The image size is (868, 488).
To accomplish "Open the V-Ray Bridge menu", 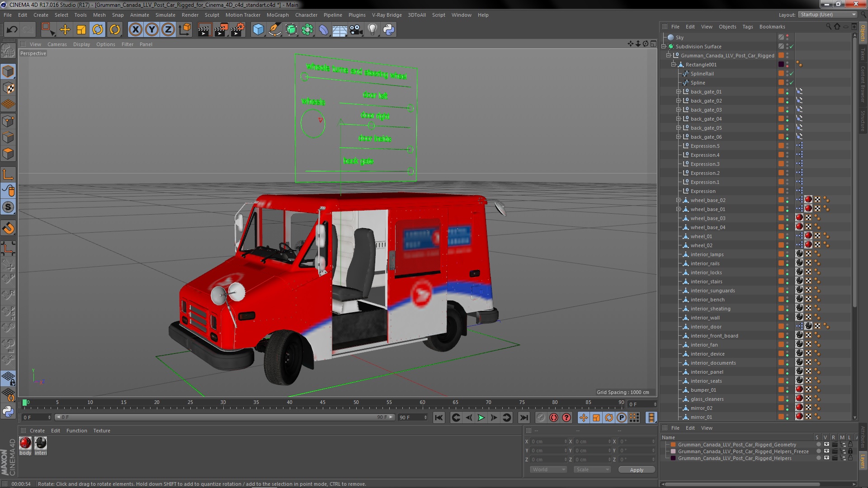I will [387, 15].
